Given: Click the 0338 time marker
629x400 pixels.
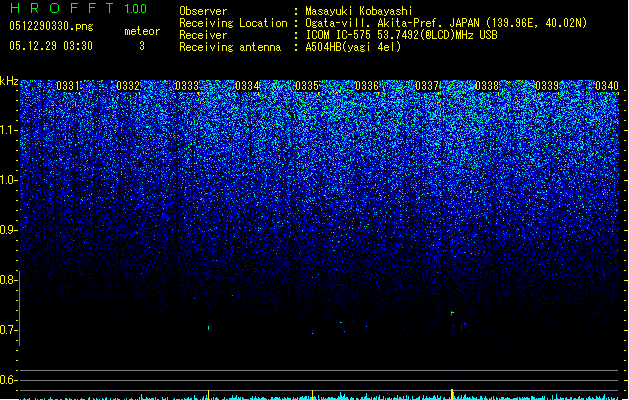Looking at the screenshot, I should [487, 86].
